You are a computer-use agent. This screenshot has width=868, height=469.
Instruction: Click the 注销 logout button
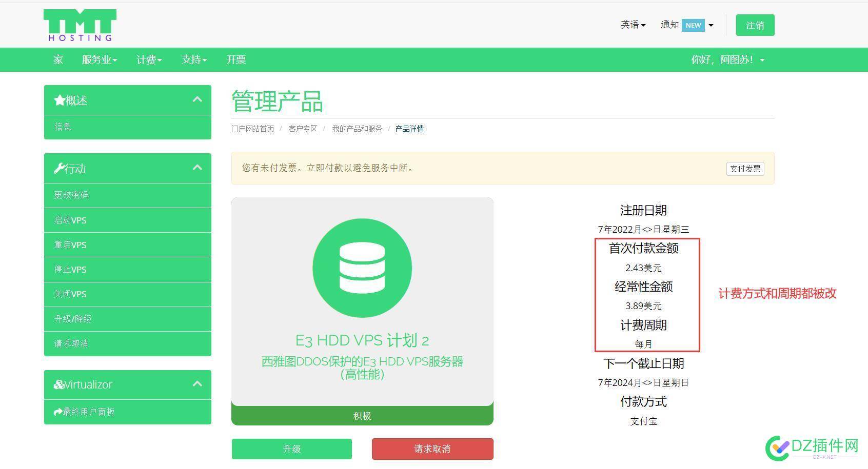pyautogui.click(x=755, y=25)
